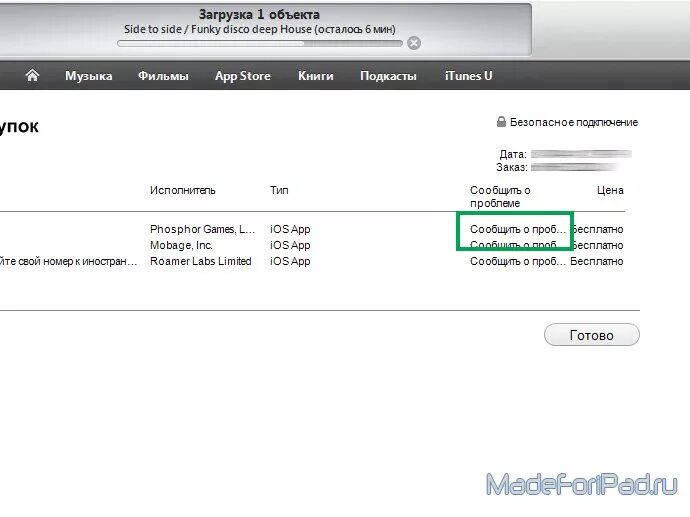Viewport: 690px width, 517px height.
Task: Select the Mobage, Inc. artist cell
Action: 181,245
